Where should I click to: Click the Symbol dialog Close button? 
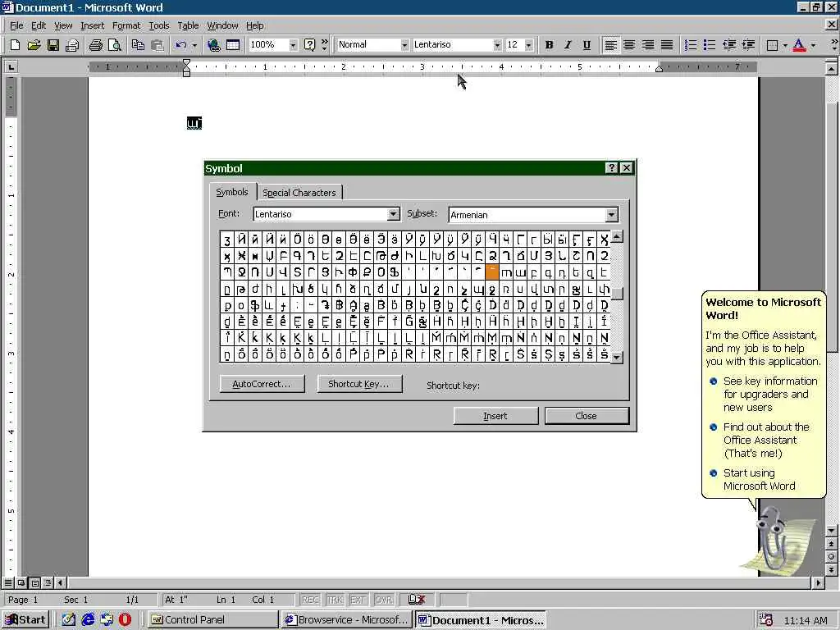click(x=586, y=416)
